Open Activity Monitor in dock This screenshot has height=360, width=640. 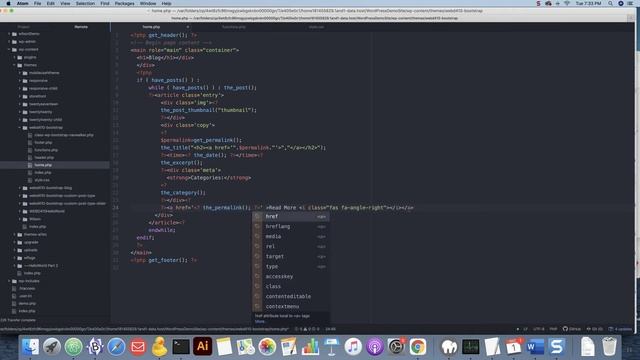click(471, 347)
